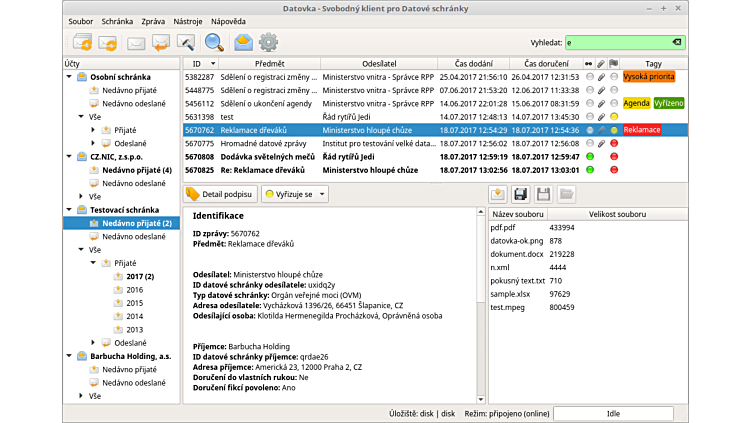Toggle read status of message 5382287

click(x=589, y=76)
